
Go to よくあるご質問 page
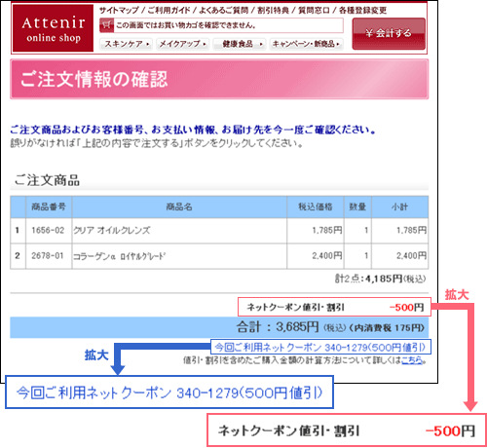[224, 11]
